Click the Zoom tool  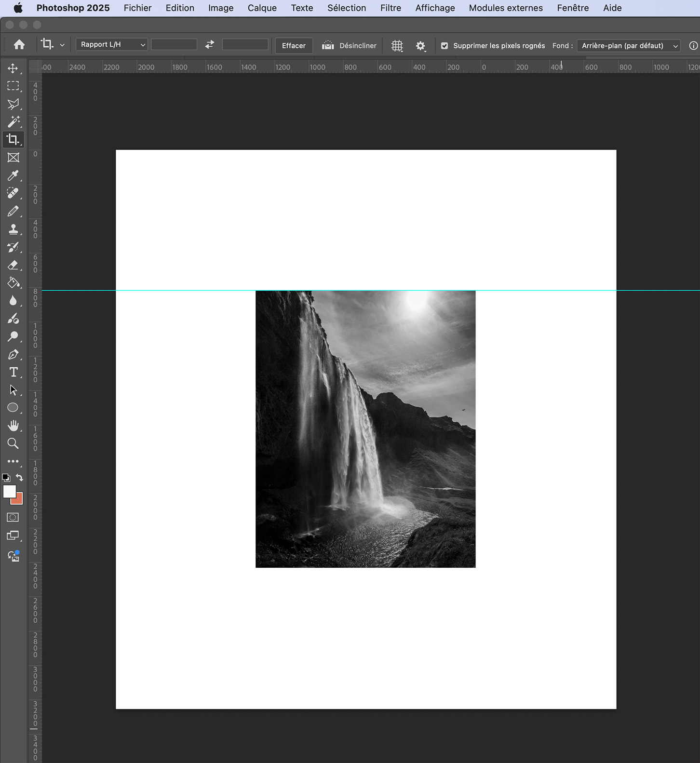pyautogui.click(x=13, y=443)
